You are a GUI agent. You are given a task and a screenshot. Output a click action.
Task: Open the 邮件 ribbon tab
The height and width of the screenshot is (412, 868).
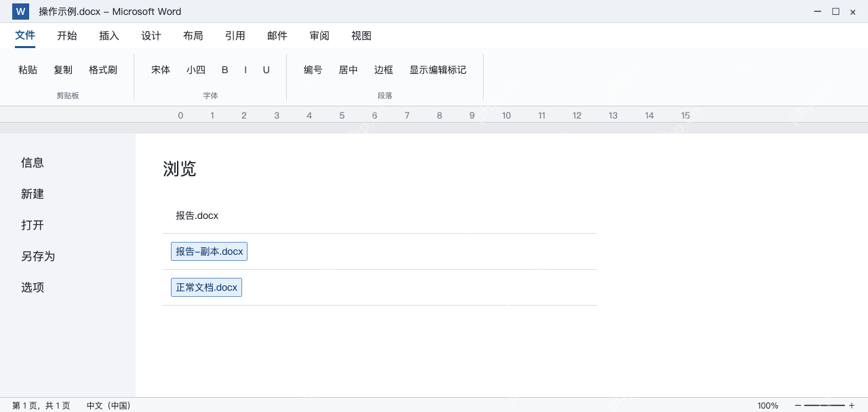(277, 36)
